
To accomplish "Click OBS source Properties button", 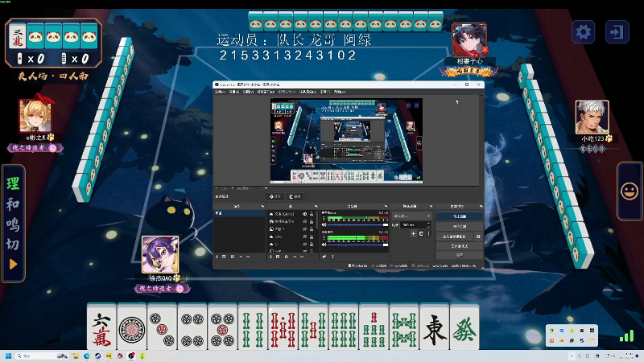I will point(275,196).
